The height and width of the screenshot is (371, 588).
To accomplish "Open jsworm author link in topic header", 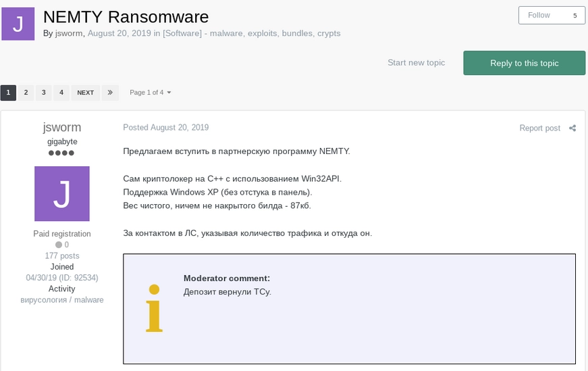I will click(x=69, y=33).
